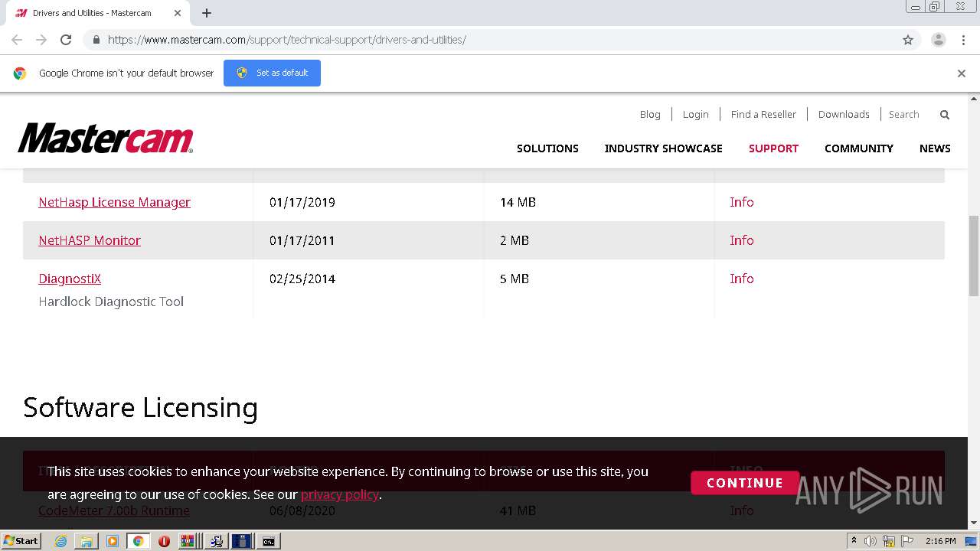The width and height of the screenshot is (980, 551).
Task: Open Windows Media Player in taskbar
Action: click(112, 541)
